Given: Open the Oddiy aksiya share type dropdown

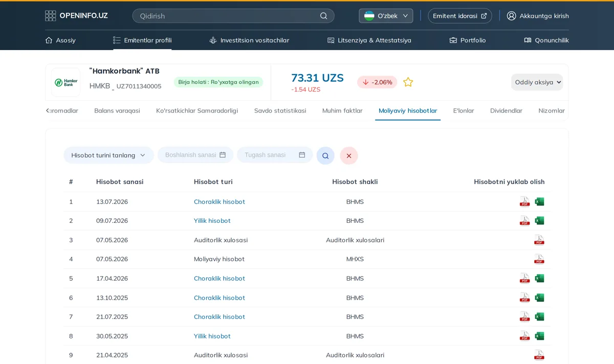Looking at the screenshot, I should [x=537, y=82].
